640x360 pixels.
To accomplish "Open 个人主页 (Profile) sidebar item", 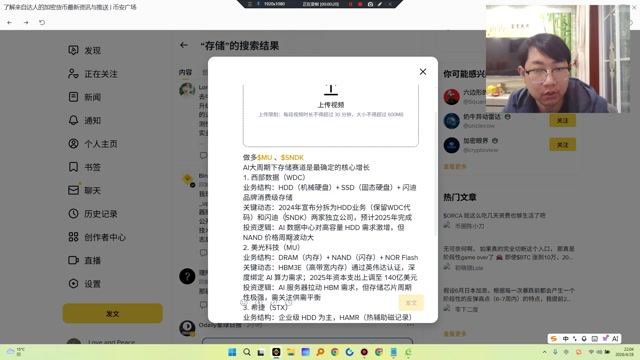I will (93, 144).
